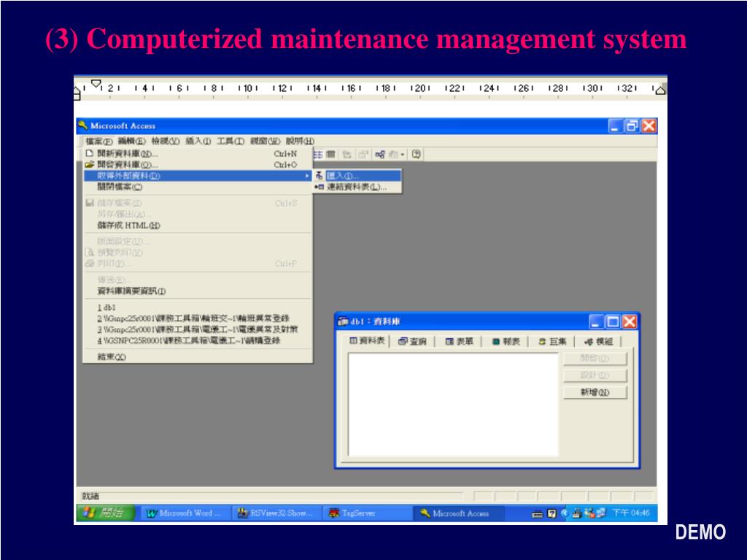The height and width of the screenshot is (560, 747).
Task: Click the db1 database window title icon
Action: (343, 322)
